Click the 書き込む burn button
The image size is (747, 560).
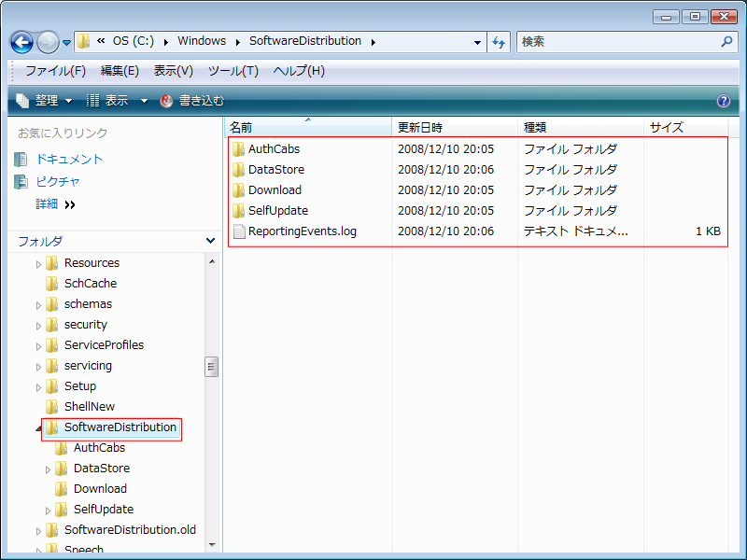192,101
